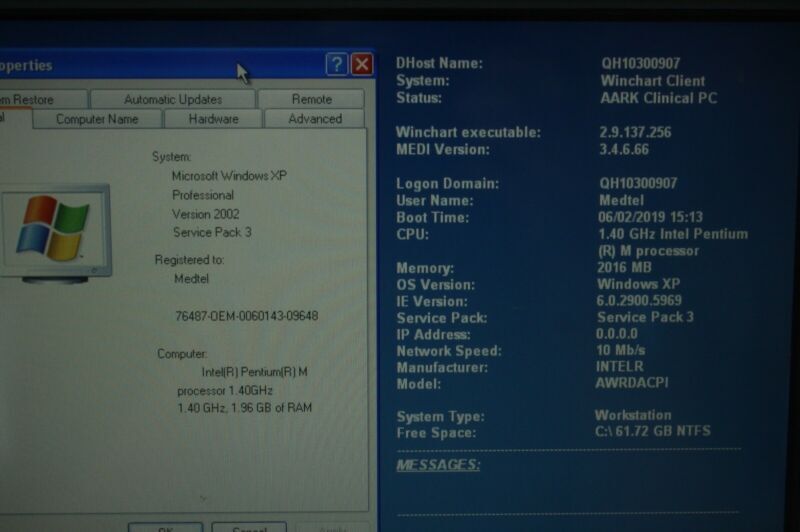Click the help question mark button
800x532 pixels.
[336, 65]
